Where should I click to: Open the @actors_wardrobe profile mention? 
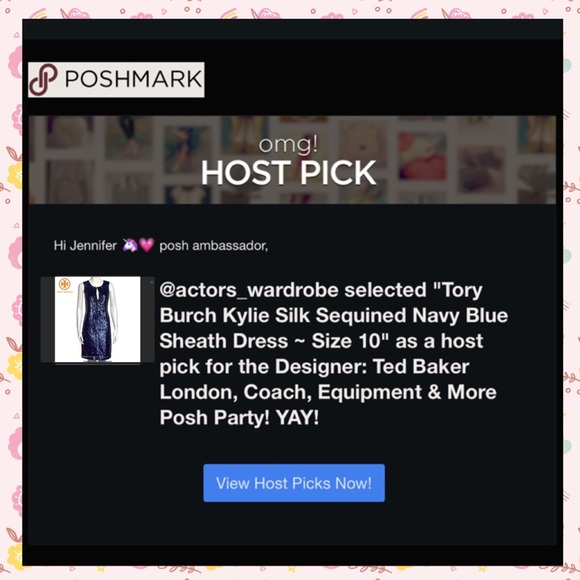[249, 290]
